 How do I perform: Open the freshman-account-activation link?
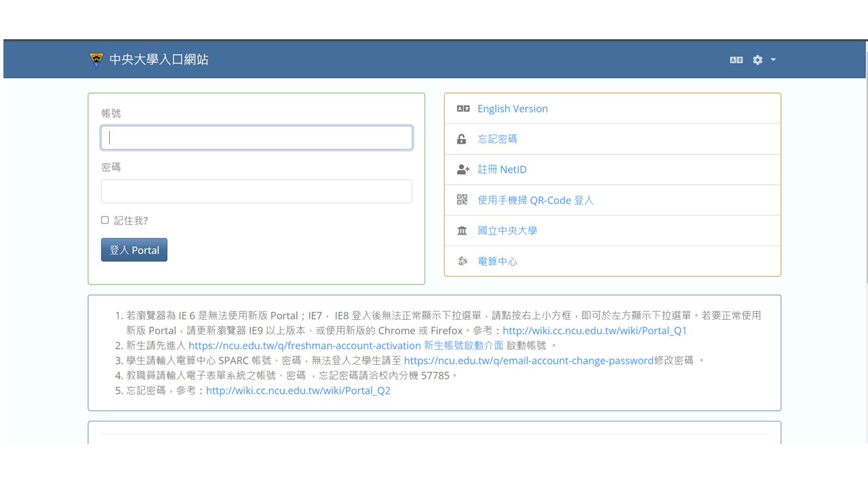[304, 346]
